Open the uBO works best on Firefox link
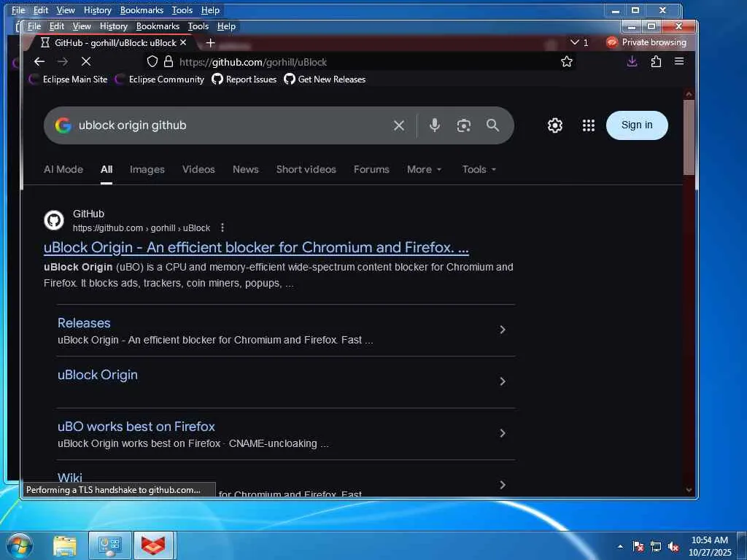The height and width of the screenshot is (560, 747). coord(136,426)
